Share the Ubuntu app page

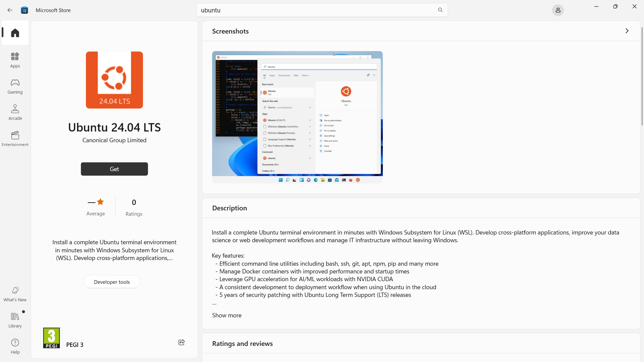tap(181, 342)
